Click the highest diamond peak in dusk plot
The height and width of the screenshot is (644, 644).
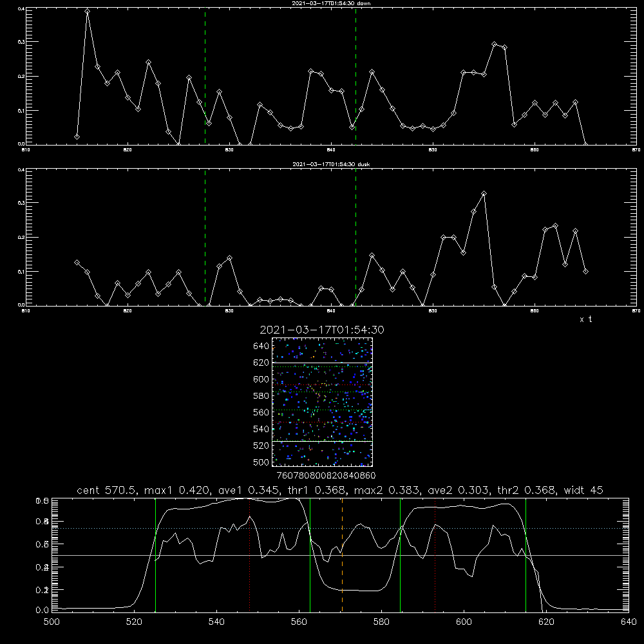[484, 193]
